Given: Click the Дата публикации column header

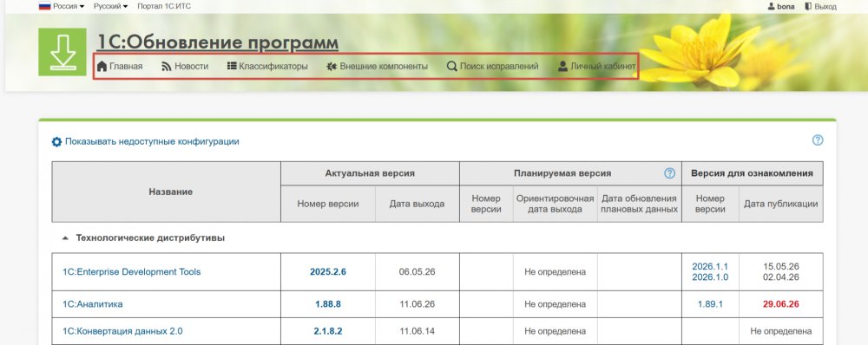Looking at the screenshot, I should pyautogui.click(x=780, y=204).
